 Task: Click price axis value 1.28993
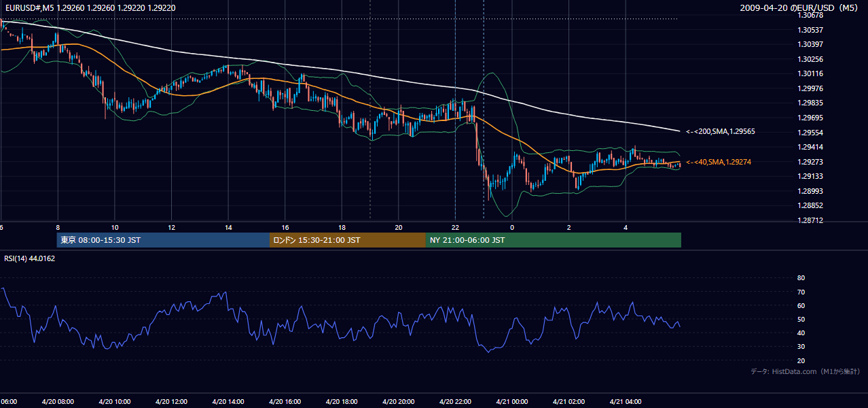[x=810, y=191]
